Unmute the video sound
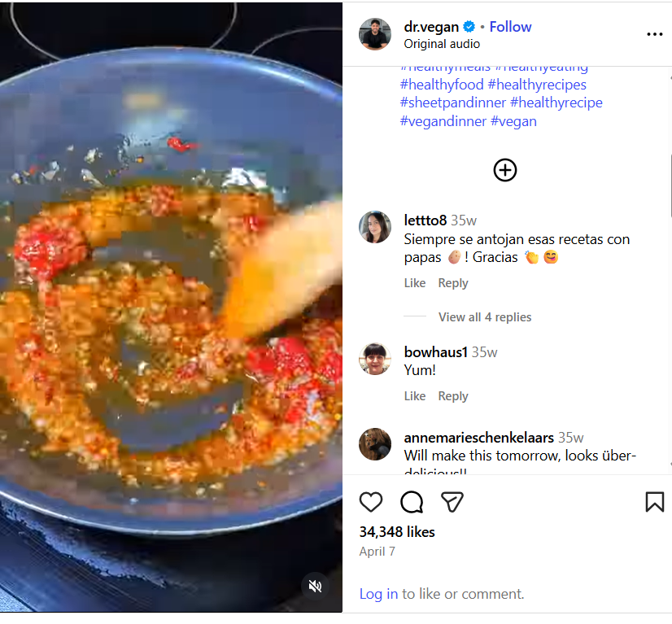Screen dimensions: 672x624 tap(316, 586)
